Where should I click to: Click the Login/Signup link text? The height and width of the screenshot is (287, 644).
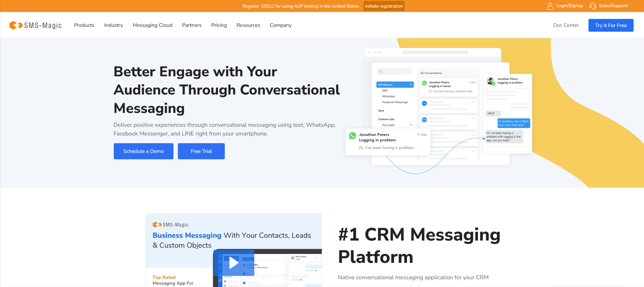pos(569,6)
